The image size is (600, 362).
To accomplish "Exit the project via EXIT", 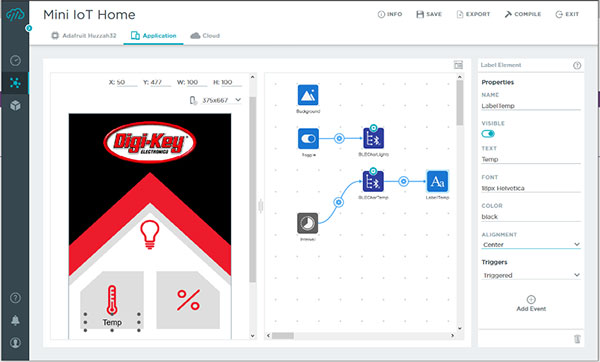I will [x=567, y=14].
